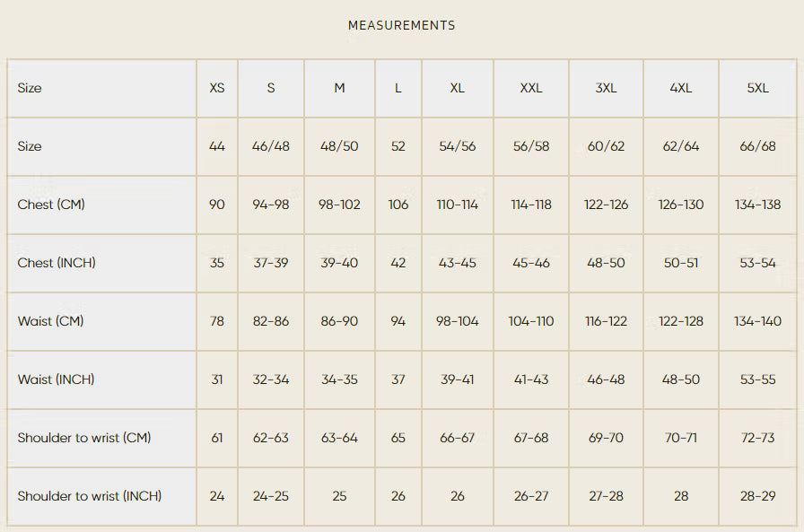Select the 54/56 size cell under XL
804x532 pixels.
457,146
